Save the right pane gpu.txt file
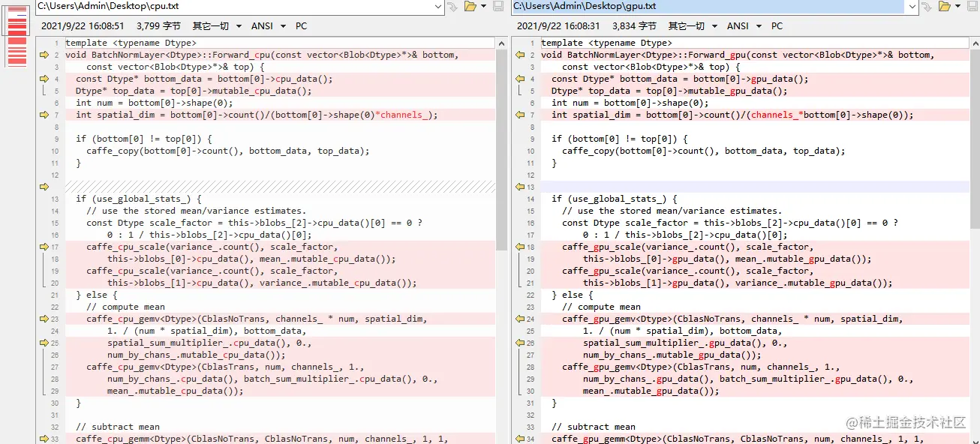This screenshot has width=980, height=444. 972,7
